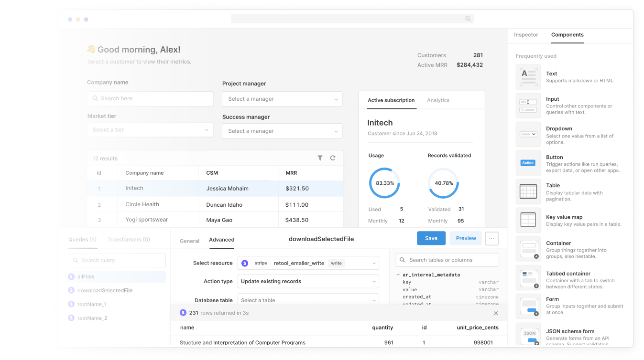Click the icon beside allFiles query

tap(71, 276)
